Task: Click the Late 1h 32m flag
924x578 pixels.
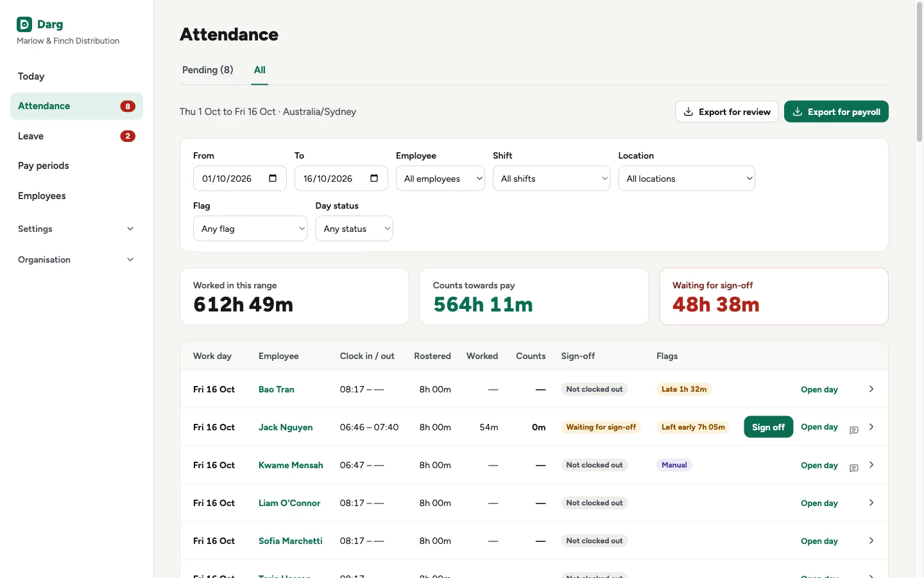Action: [x=684, y=389]
